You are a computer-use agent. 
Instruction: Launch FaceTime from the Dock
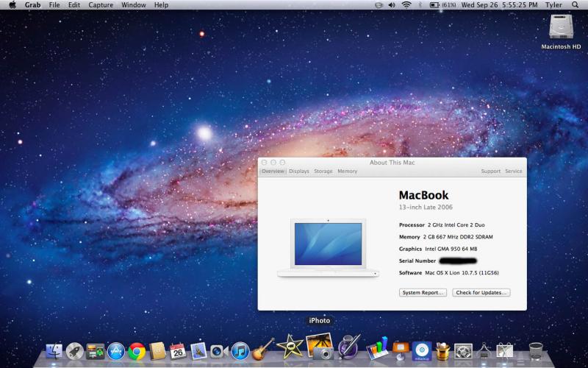pos(219,352)
